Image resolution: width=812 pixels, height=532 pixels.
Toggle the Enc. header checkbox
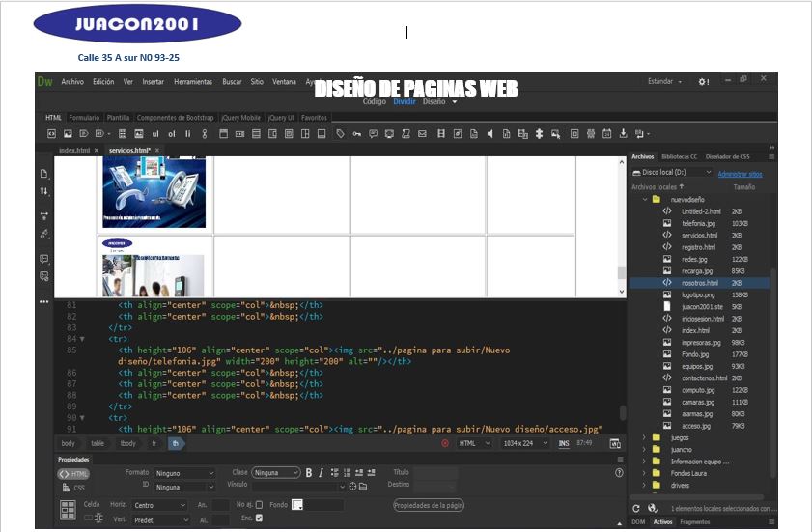tap(259, 518)
